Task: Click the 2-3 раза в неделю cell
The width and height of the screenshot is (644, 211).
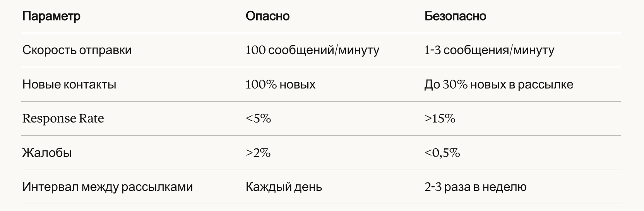Action: click(x=475, y=187)
